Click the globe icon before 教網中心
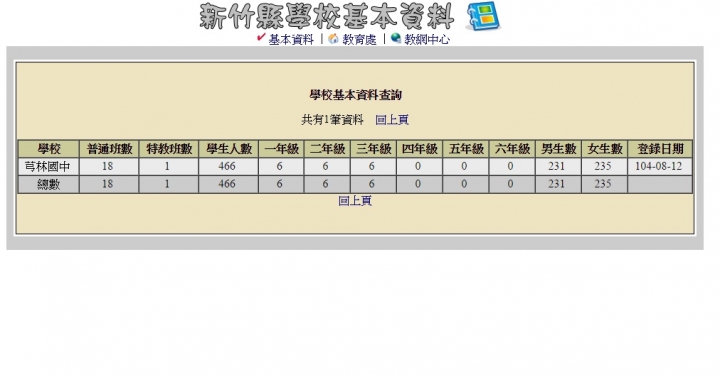This screenshot has height=377, width=720. click(396, 39)
